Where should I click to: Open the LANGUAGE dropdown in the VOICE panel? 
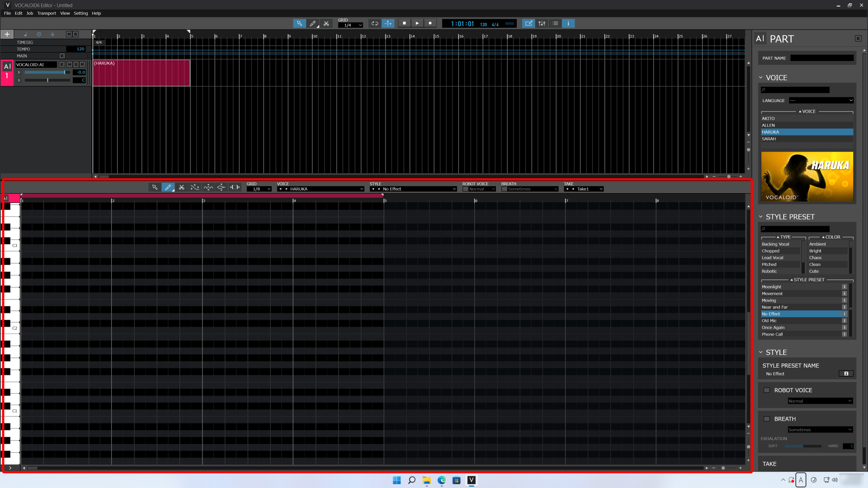pos(820,100)
